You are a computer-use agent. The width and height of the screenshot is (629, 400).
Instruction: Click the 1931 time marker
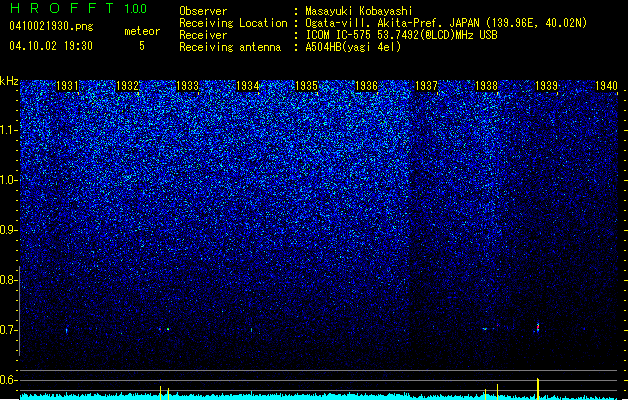coord(67,86)
